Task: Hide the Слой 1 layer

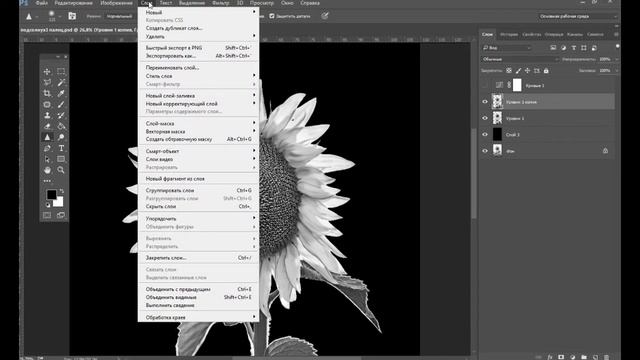Action: [485, 135]
